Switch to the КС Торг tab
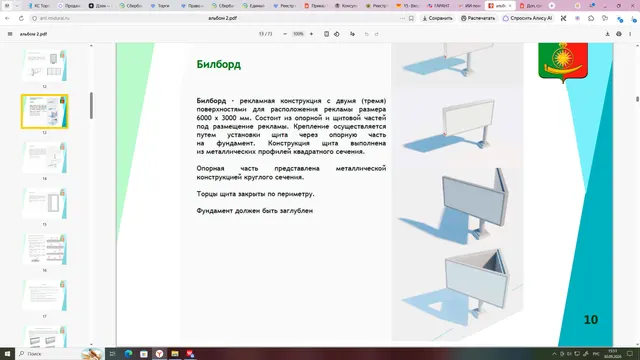Screen dimensions: 640x360 pyautogui.click(x=39, y=6)
